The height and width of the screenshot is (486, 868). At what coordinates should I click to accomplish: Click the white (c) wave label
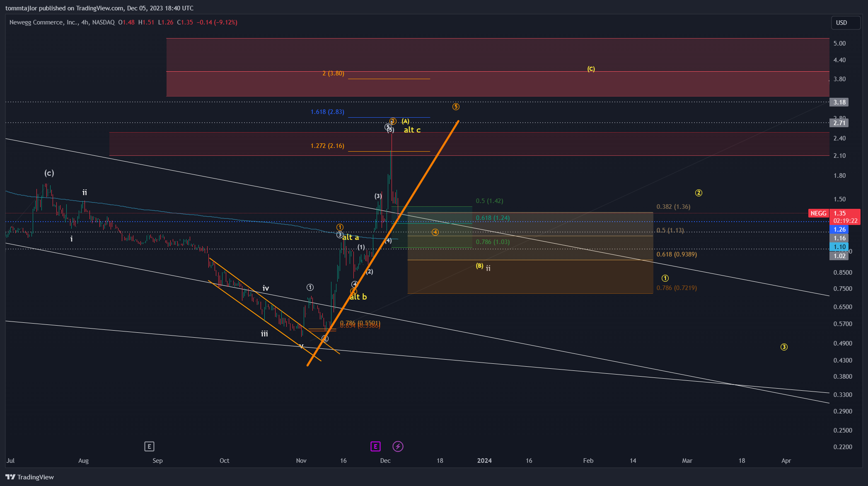[49, 173]
